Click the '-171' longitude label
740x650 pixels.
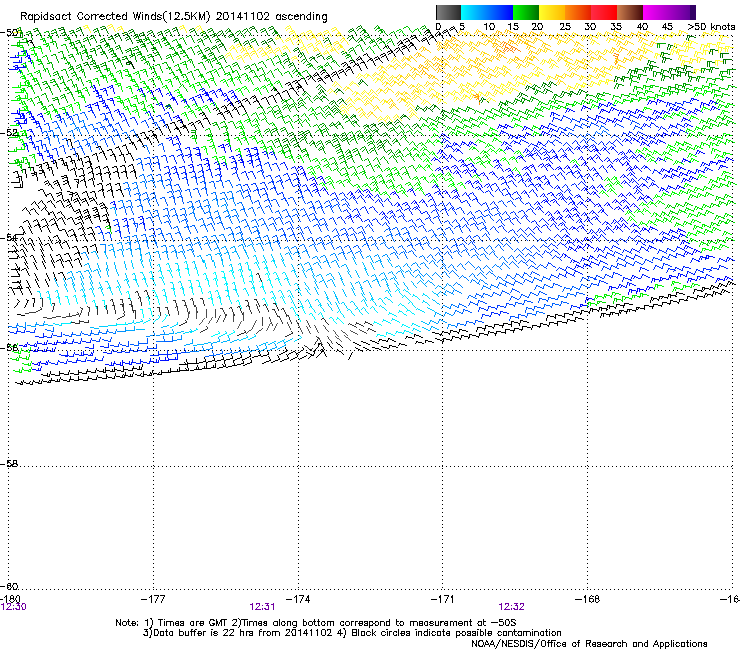pyautogui.click(x=443, y=599)
